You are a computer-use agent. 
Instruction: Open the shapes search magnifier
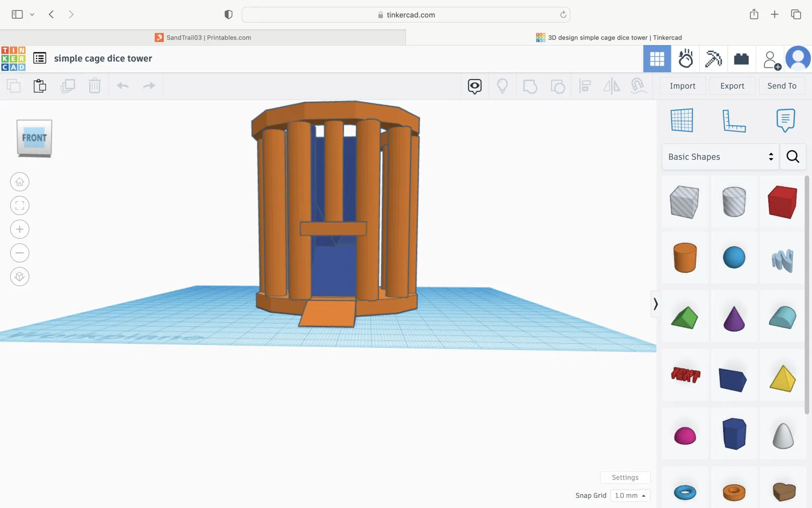[x=793, y=157]
